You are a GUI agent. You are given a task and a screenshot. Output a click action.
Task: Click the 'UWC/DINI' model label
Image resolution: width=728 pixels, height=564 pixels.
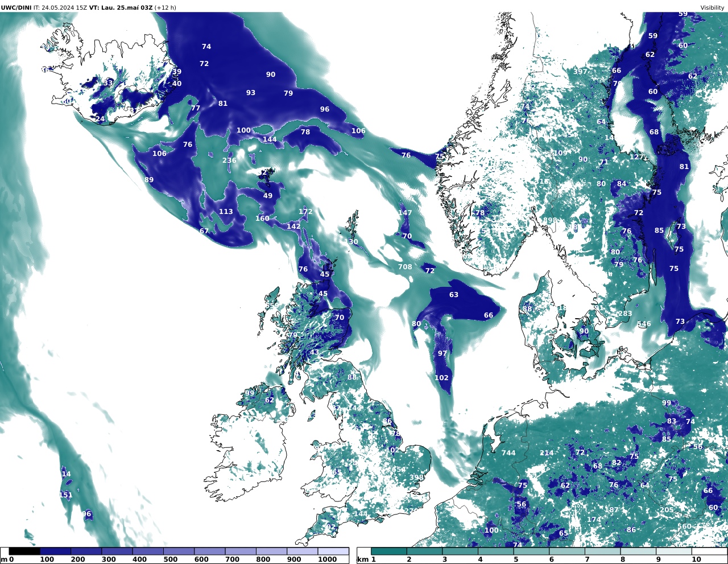16,7
